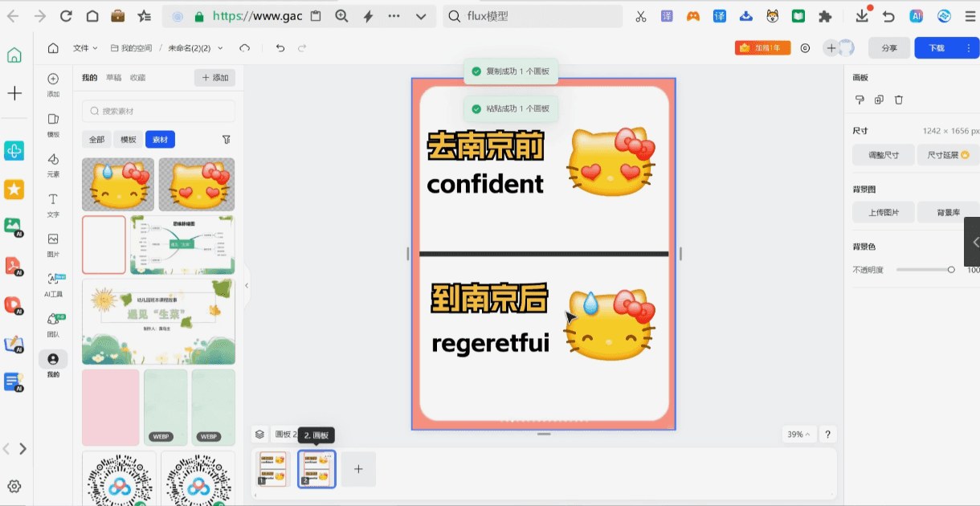This screenshot has width=980, height=506.
Task: Select the 全部 filter tab
Action: click(x=96, y=139)
